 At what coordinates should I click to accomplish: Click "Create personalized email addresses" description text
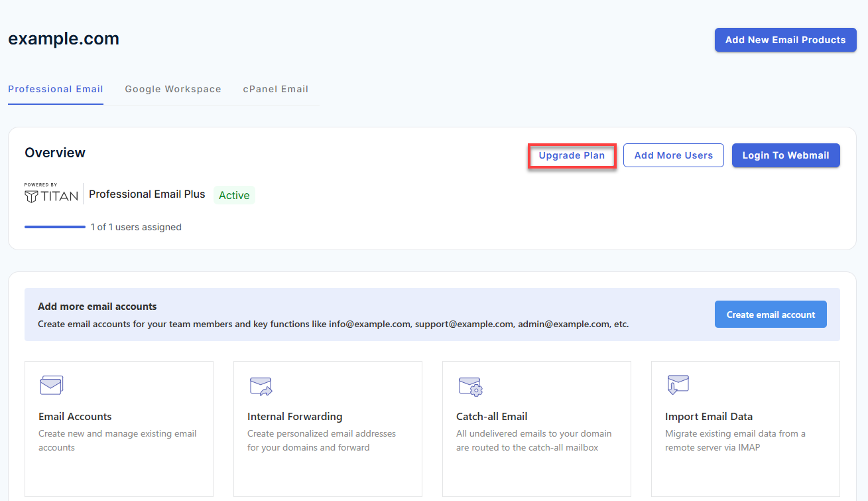click(322, 441)
